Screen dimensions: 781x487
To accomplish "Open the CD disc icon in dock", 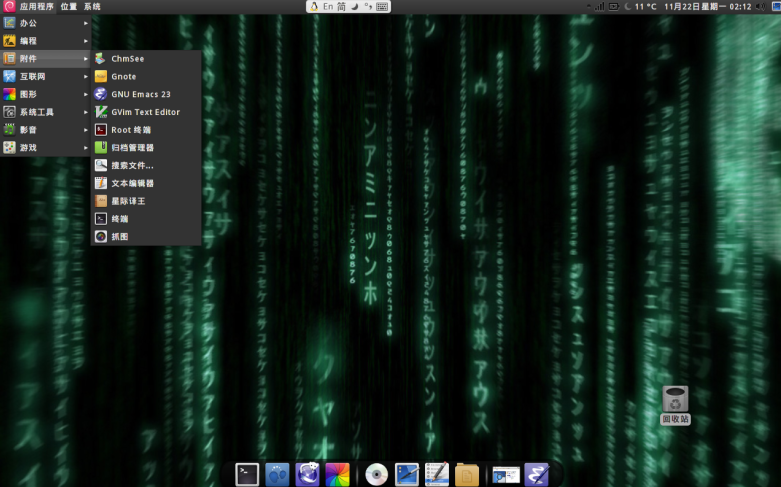I will 377,474.
